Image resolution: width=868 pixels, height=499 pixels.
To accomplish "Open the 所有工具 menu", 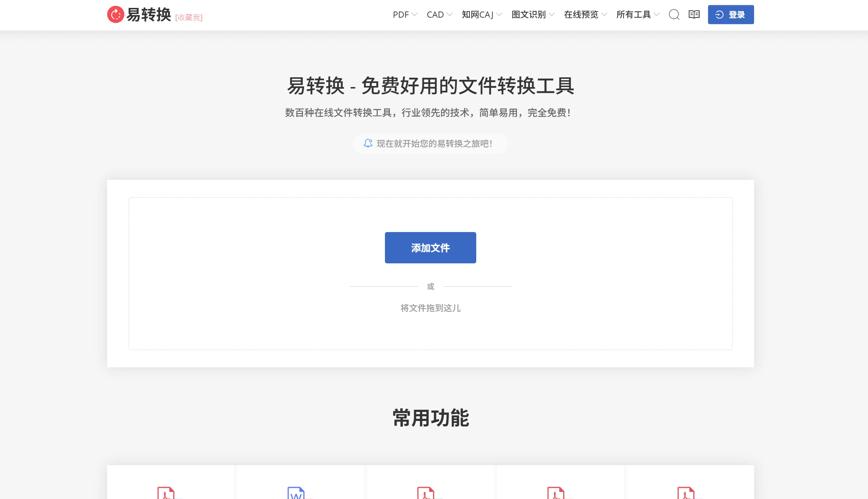I will 634,15.
